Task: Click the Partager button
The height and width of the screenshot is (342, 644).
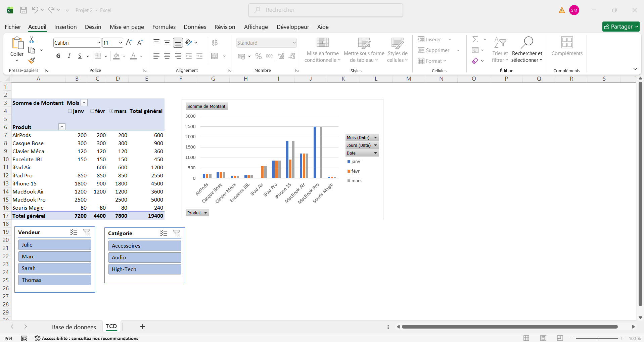Action: pyautogui.click(x=620, y=27)
